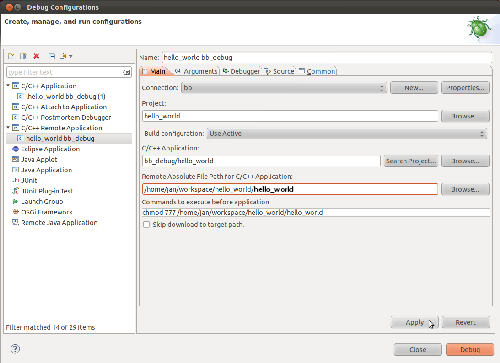Click the Launch Group icon

coord(16,201)
